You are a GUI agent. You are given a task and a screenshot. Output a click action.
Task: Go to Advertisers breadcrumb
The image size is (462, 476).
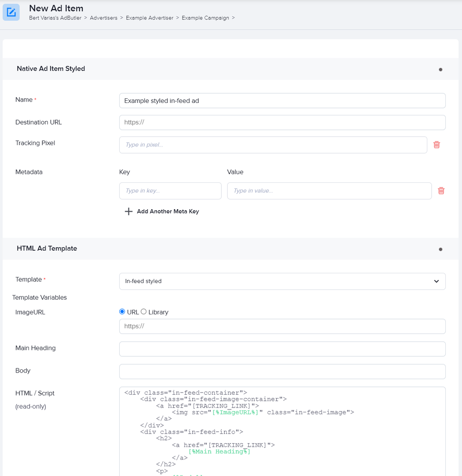click(x=103, y=18)
